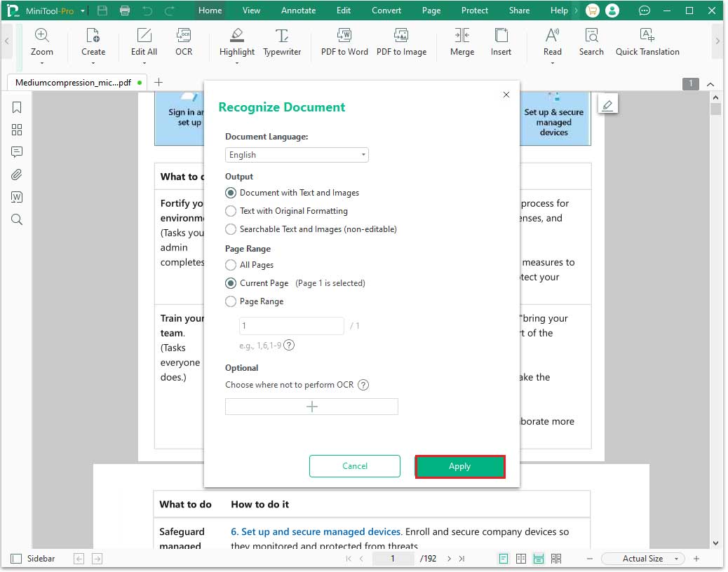The image size is (728, 572).
Task: Cancel the Recognize Document dialog
Action: (x=354, y=466)
